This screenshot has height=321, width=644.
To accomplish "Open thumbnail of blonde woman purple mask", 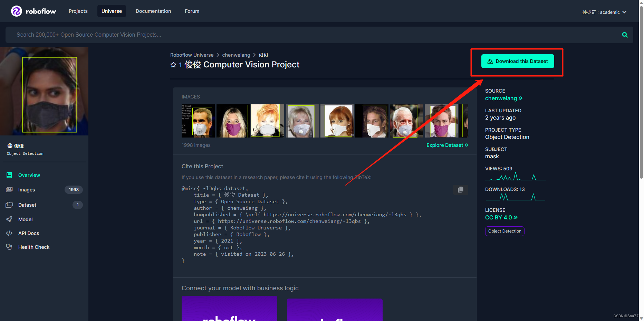I will click(x=233, y=121).
